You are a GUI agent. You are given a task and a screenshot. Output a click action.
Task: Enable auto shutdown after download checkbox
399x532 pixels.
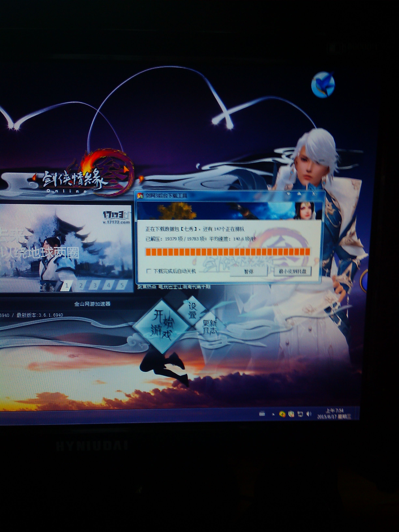(149, 271)
